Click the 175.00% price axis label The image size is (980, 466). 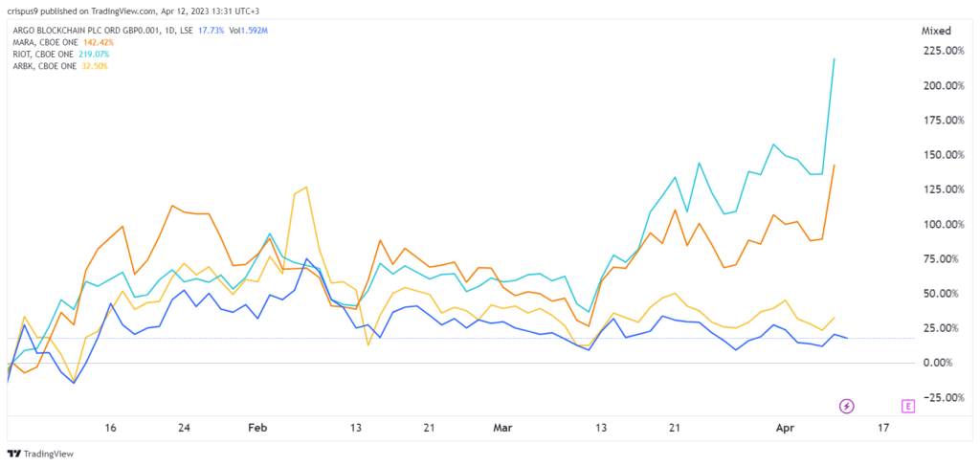[x=944, y=120]
